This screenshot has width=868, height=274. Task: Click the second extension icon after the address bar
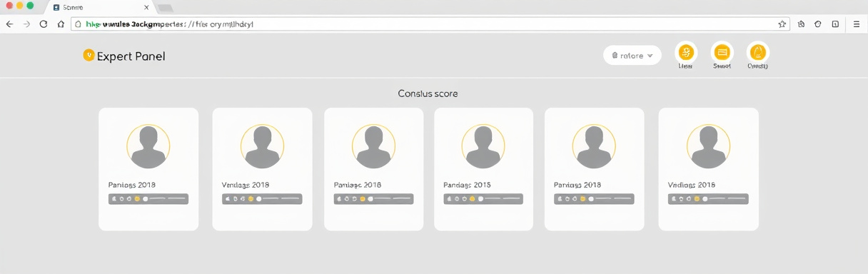click(x=818, y=24)
